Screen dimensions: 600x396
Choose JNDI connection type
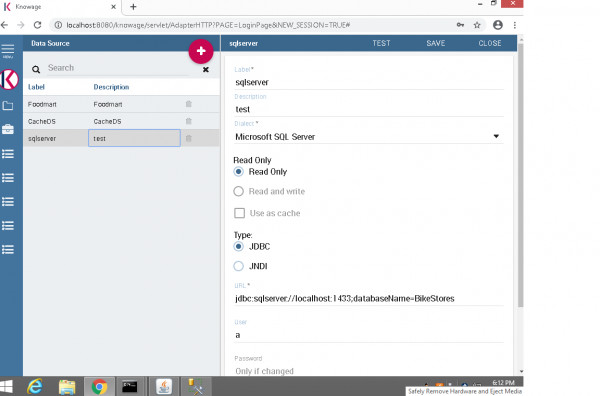click(x=238, y=266)
